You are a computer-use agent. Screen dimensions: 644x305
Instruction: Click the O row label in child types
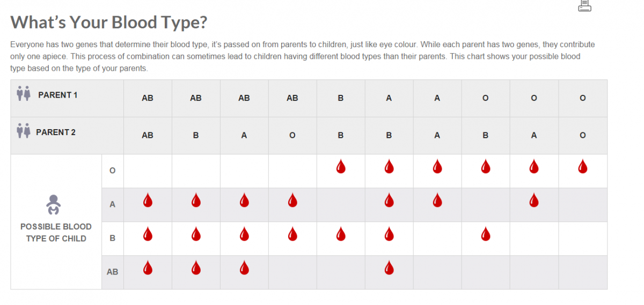click(112, 170)
